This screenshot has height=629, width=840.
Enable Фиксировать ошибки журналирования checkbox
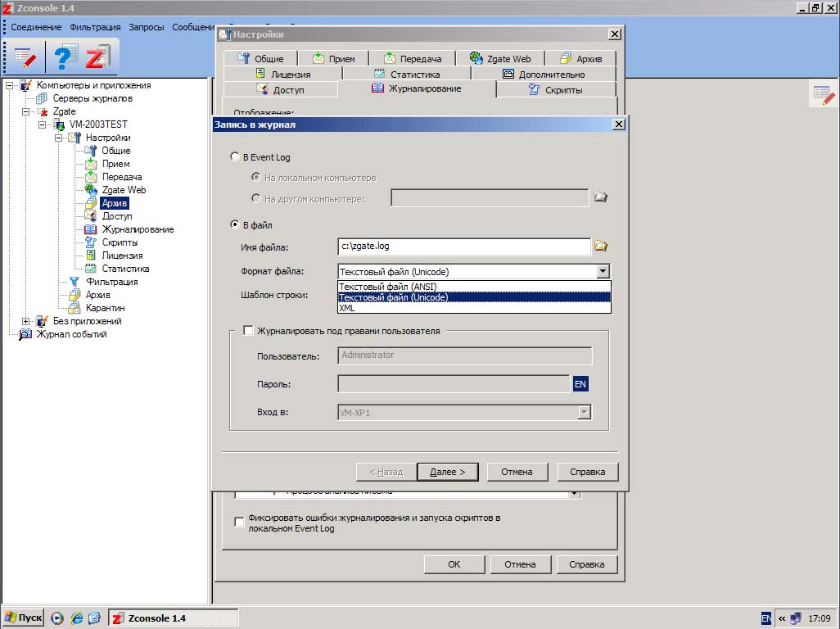click(239, 523)
